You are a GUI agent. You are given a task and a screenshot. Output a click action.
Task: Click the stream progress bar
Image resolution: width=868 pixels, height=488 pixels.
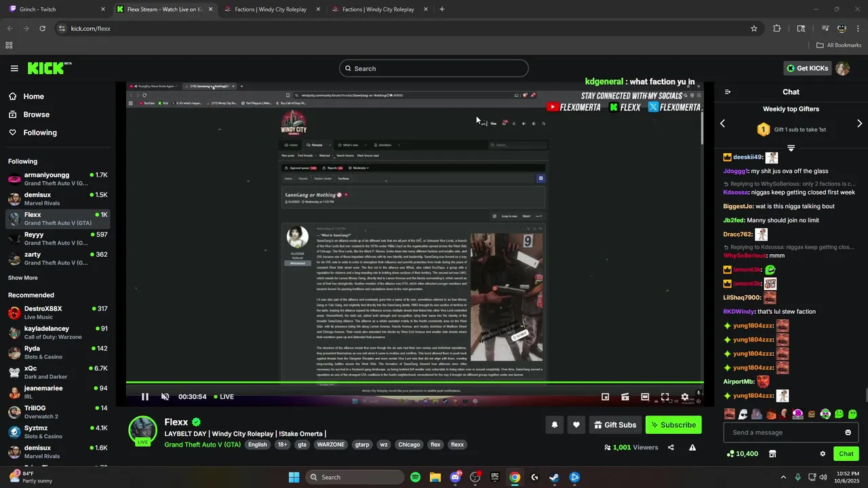(x=414, y=383)
